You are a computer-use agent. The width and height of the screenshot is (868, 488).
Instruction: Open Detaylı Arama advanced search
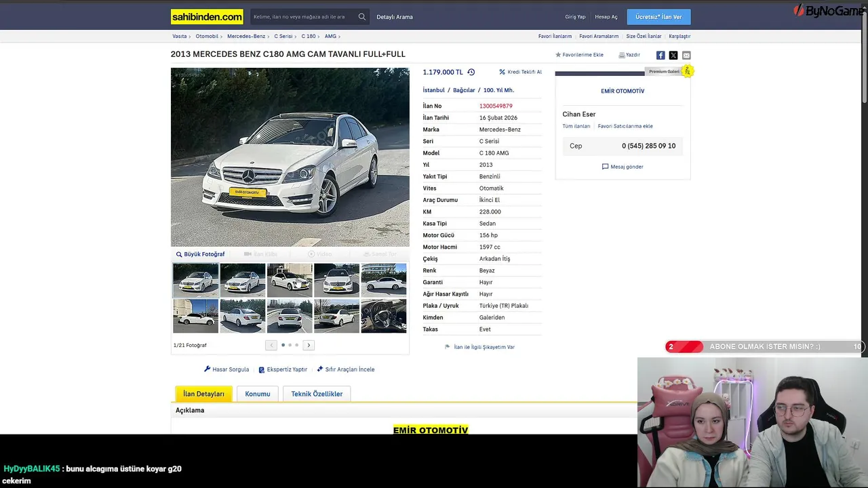click(395, 17)
